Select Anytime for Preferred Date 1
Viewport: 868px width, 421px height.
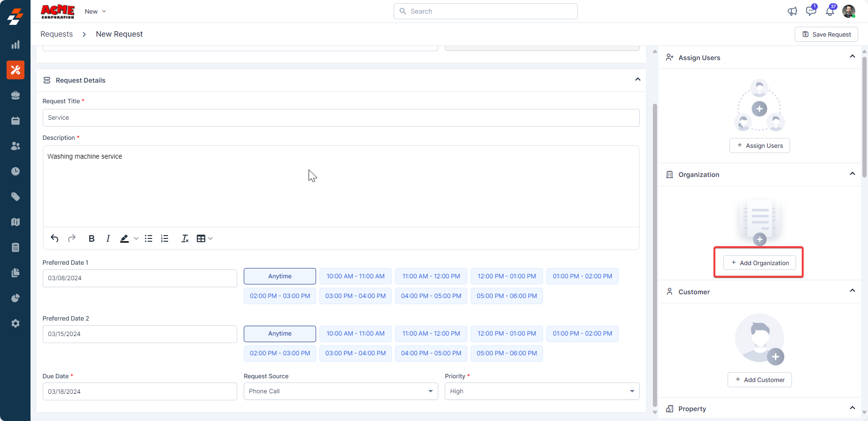point(279,276)
